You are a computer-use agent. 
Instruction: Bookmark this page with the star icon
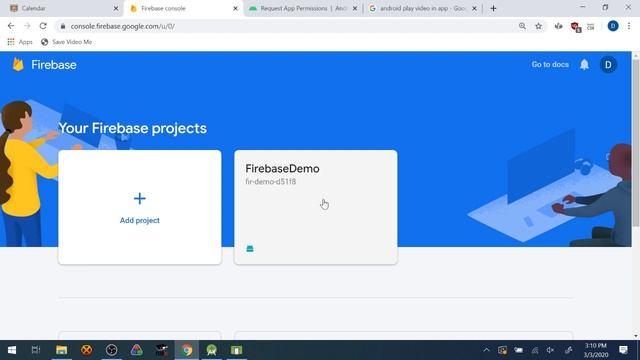pos(538,26)
